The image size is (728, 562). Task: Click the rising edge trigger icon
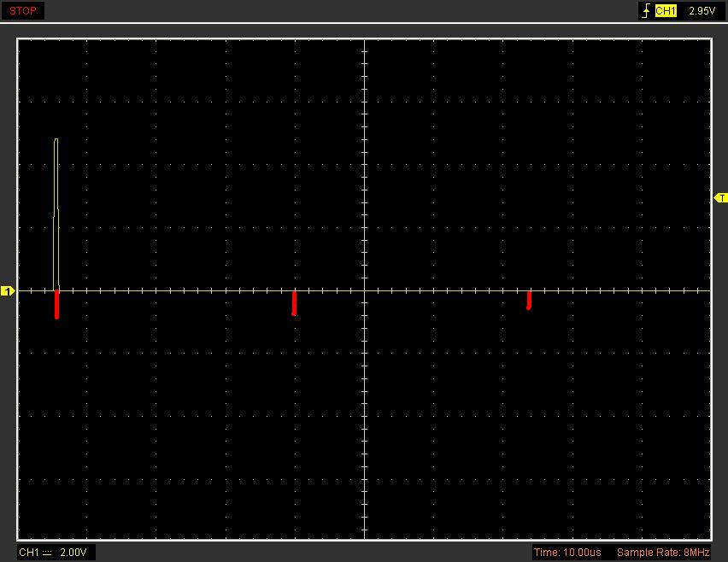tap(646, 10)
